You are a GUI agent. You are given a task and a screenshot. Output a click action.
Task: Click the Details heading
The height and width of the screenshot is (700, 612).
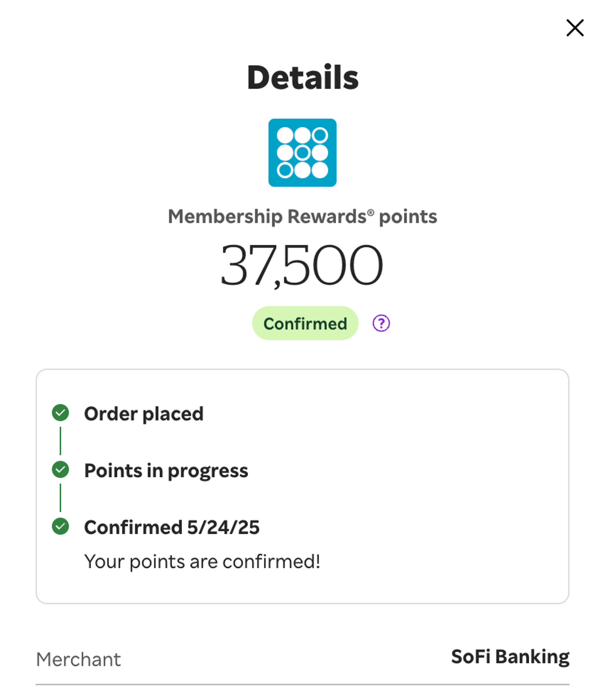pyautogui.click(x=303, y=77)
